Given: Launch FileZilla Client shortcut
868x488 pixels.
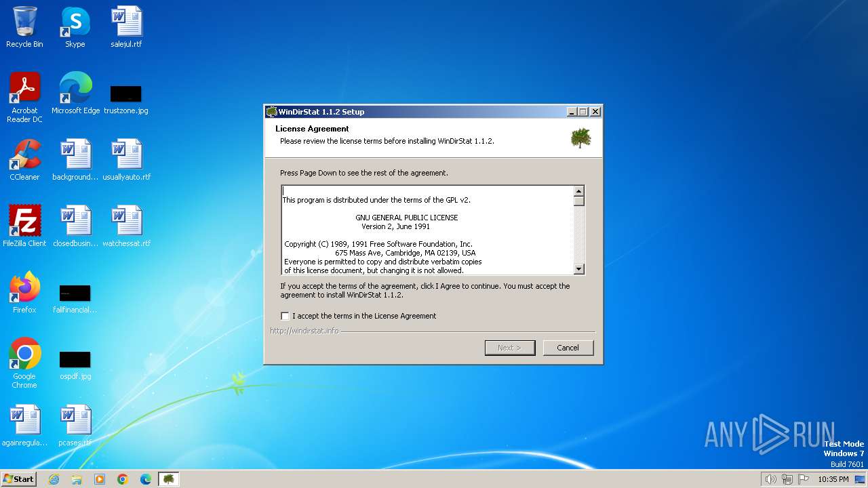Looking at the screenshot, I should [x=24, y=226].
